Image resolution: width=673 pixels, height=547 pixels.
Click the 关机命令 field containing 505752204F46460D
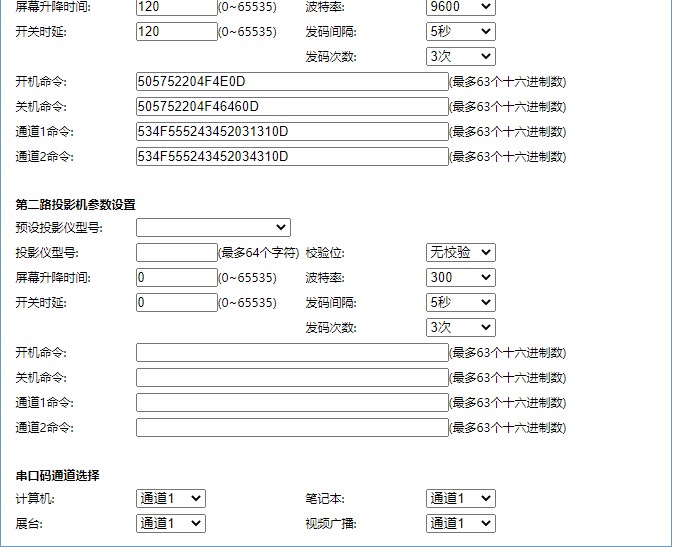[x=292, y=106]
